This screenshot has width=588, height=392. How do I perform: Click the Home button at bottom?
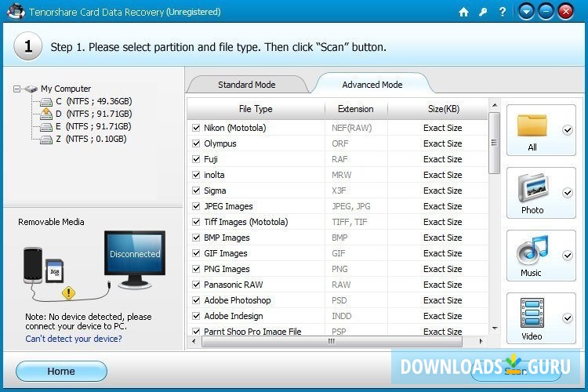tap(61, 372)
